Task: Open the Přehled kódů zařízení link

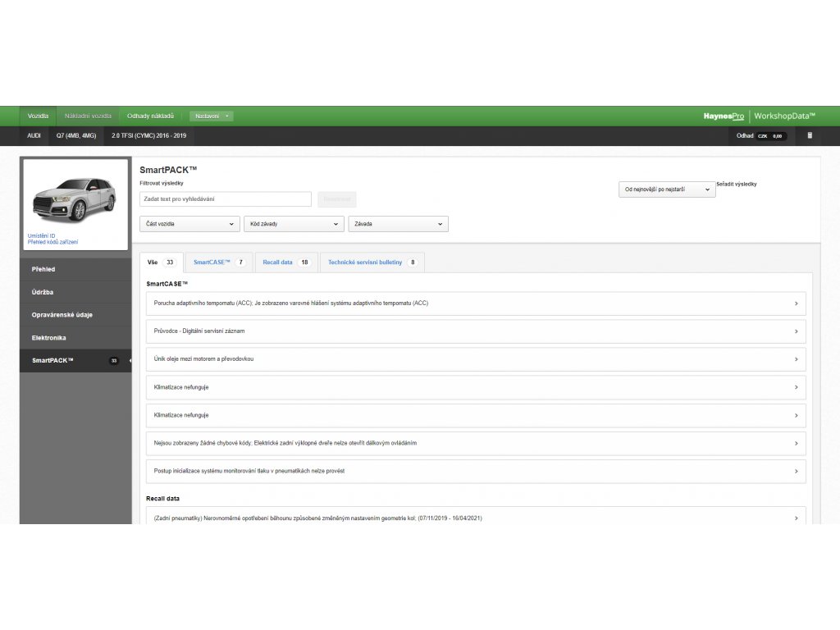Action: coord(52,242)
